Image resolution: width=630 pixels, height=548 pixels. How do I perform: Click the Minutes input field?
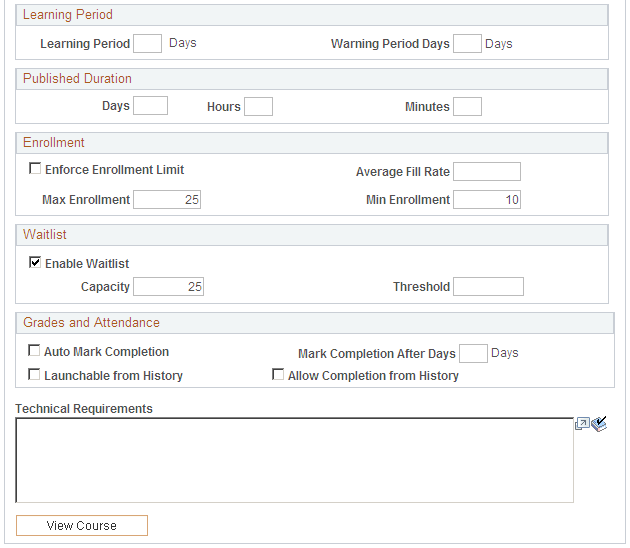click(x=467, y=106)
